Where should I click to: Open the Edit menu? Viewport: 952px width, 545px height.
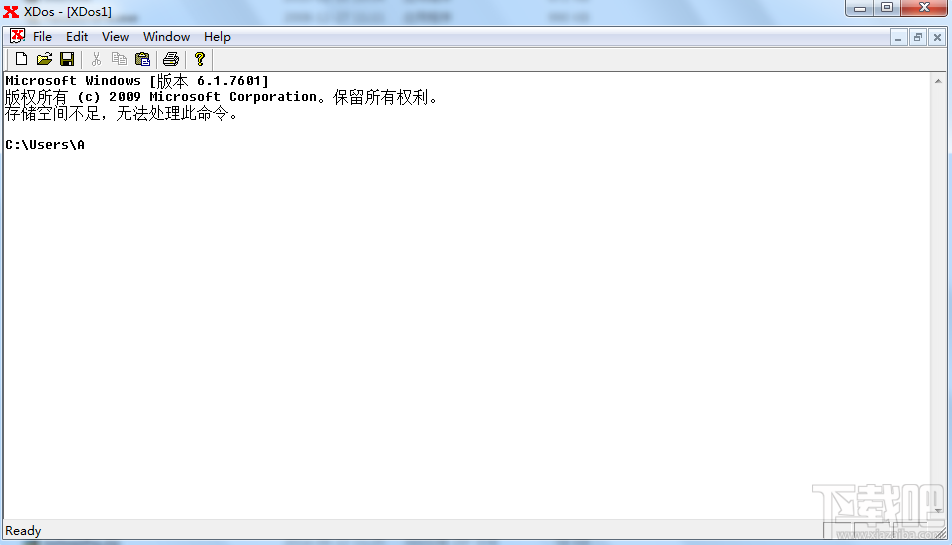click(x=77, y=36)
